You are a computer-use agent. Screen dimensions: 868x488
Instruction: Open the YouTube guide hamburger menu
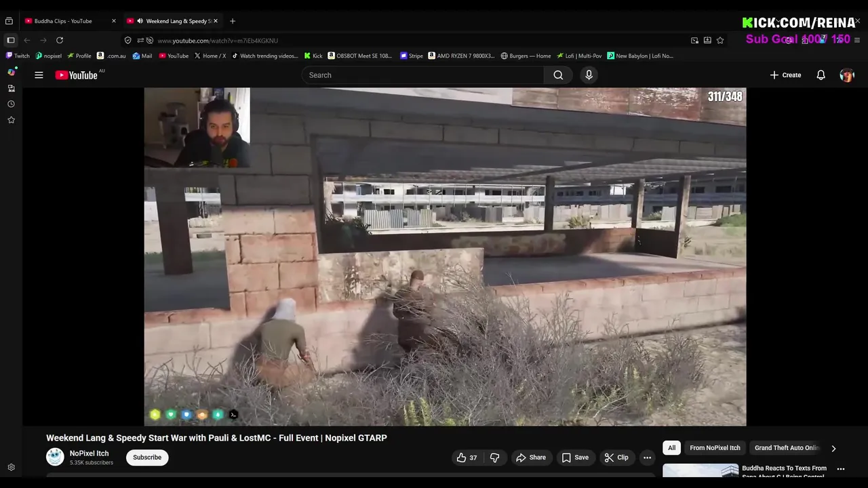click(x=39, y=75)
